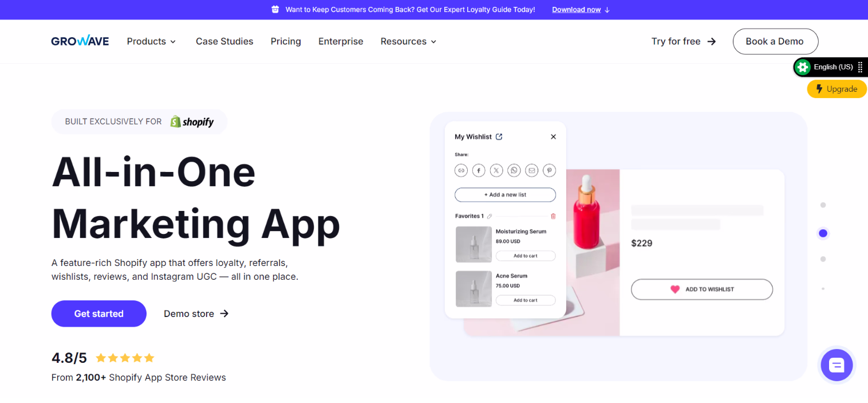Click the Acne Serum thumbnail
Screen dimensions: 868x403
click(474, 288)
